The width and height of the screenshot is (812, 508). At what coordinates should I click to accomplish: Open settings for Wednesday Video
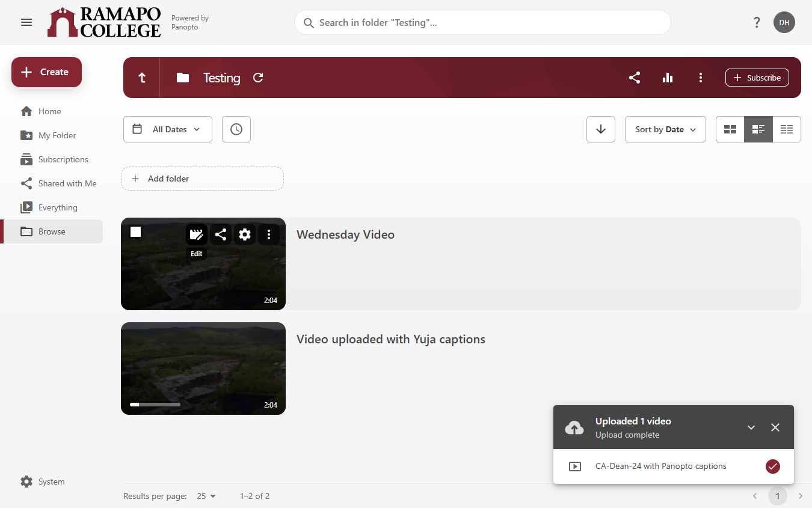[x=245, y=234]
